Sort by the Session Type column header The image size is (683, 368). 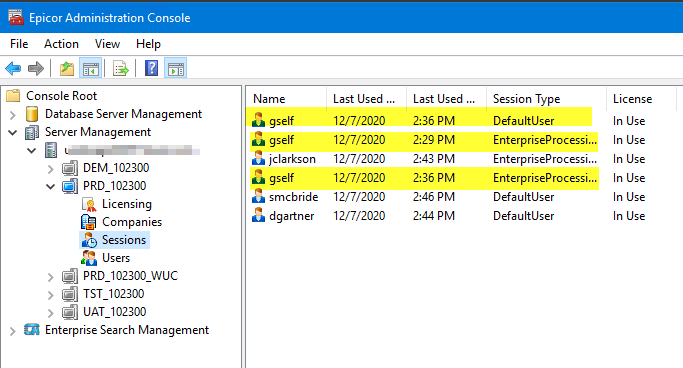coord(546,99)
